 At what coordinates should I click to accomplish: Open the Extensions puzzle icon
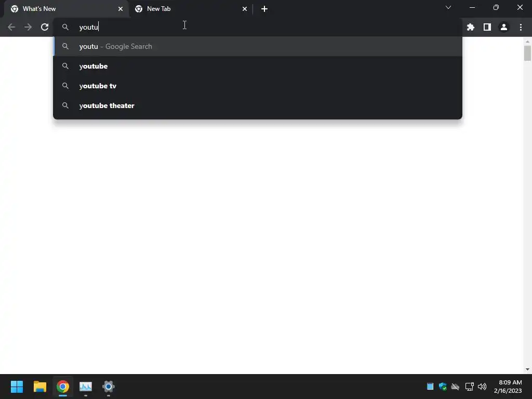click(470, 27)
